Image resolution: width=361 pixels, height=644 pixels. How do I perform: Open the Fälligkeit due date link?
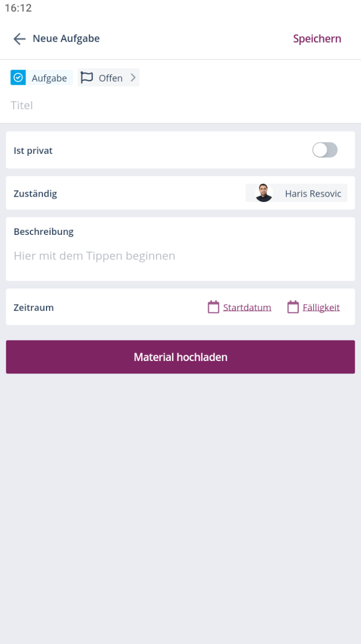(x=321, y=308)
